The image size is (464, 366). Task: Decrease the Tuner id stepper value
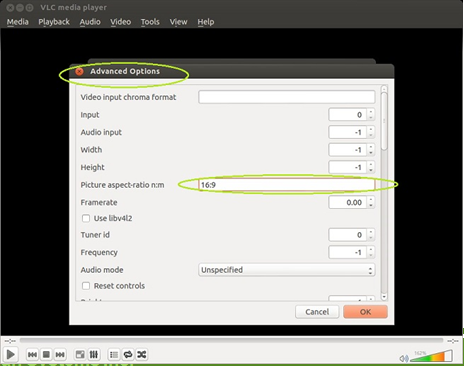pos(371,238)
